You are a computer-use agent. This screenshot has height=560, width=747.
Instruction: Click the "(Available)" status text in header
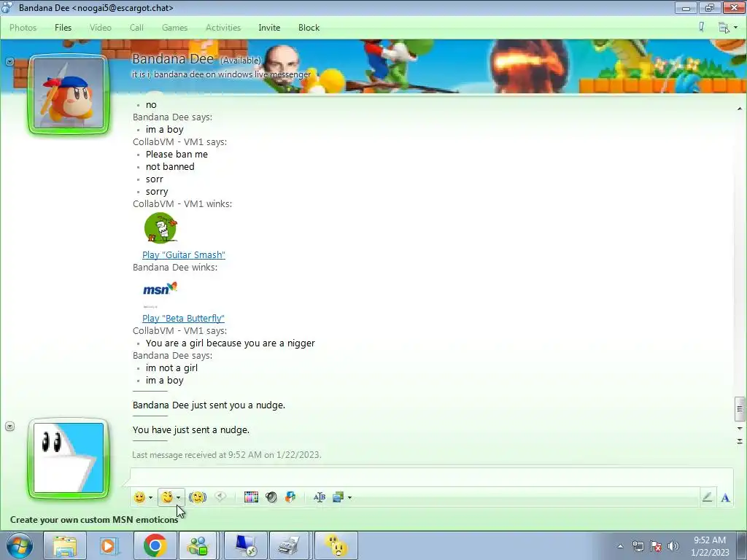click(240, 61)
